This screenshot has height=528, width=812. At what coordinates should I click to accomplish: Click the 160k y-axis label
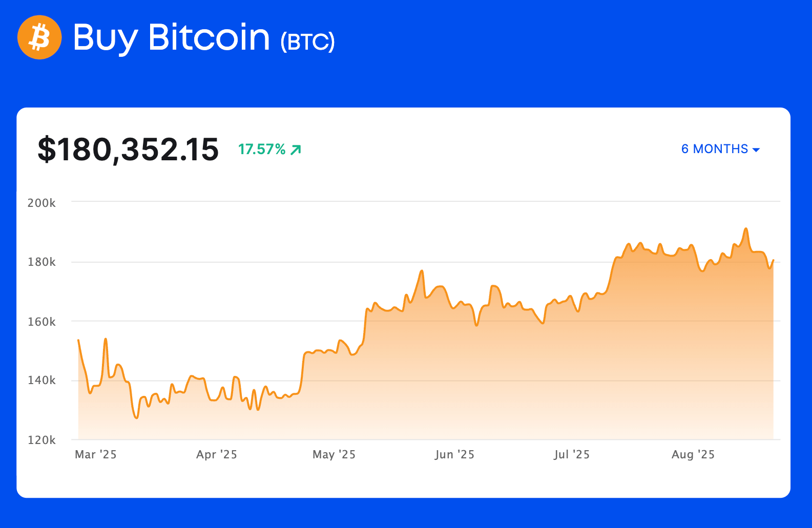pyautogui.click(x=41, y=322)
